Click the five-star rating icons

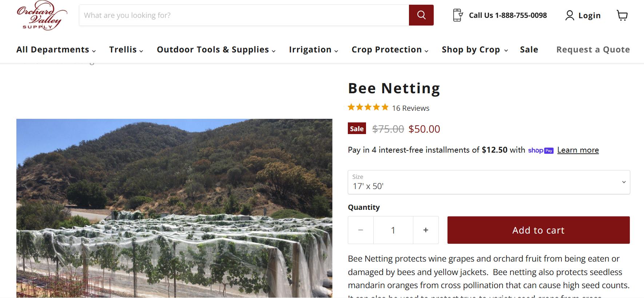point(368,107)
